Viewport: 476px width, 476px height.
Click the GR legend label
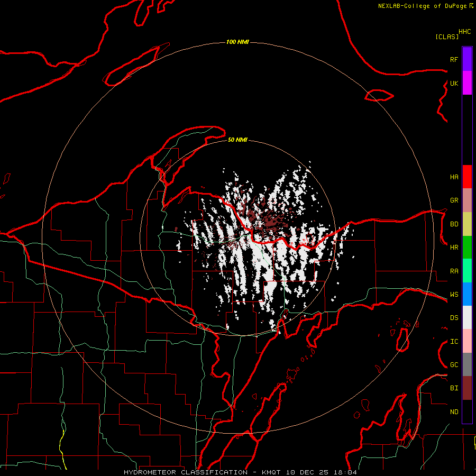[454, 200]
